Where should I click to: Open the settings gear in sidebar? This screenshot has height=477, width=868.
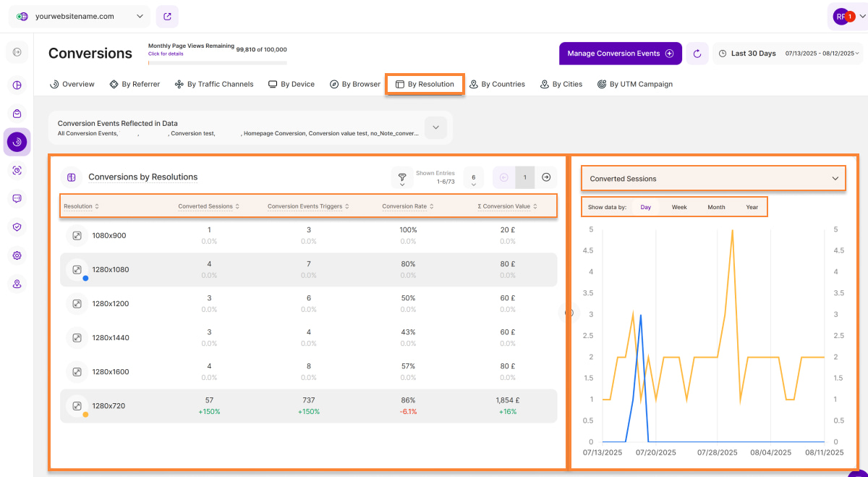17,256
